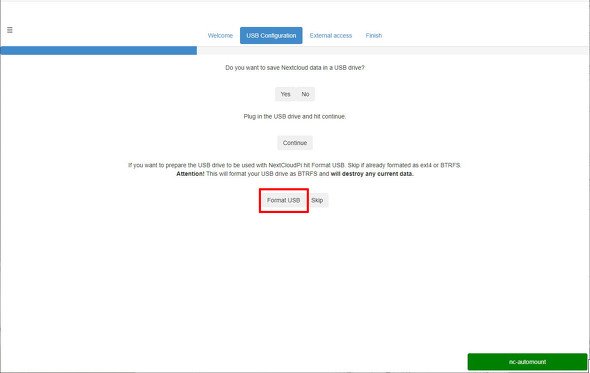Open the hamburger menu icon
Image resolution: width=590 pixels, height=373 pixels.
pyautogui.click(x=10, y=30)
